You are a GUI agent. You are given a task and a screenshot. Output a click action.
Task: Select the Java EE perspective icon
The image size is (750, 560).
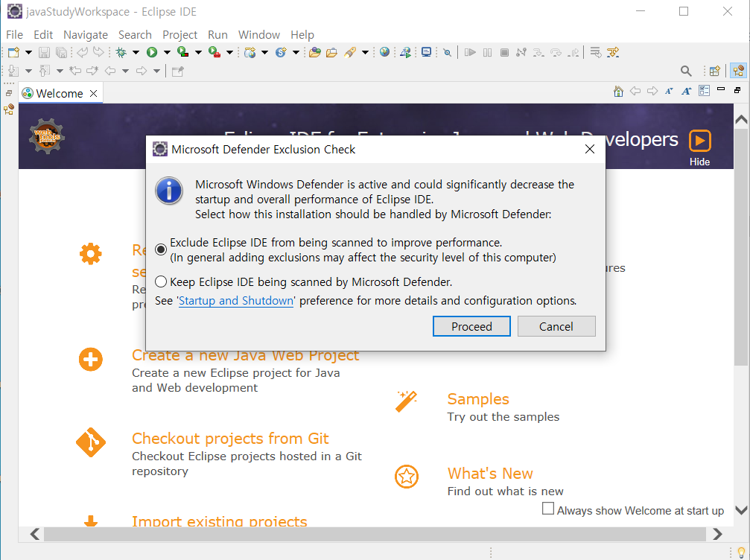[739, 71]
